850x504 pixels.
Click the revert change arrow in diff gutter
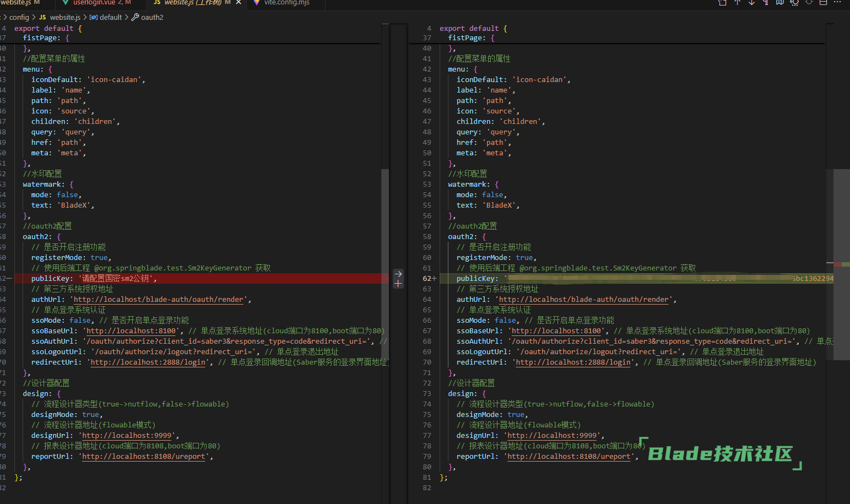(x=398, y=274)
